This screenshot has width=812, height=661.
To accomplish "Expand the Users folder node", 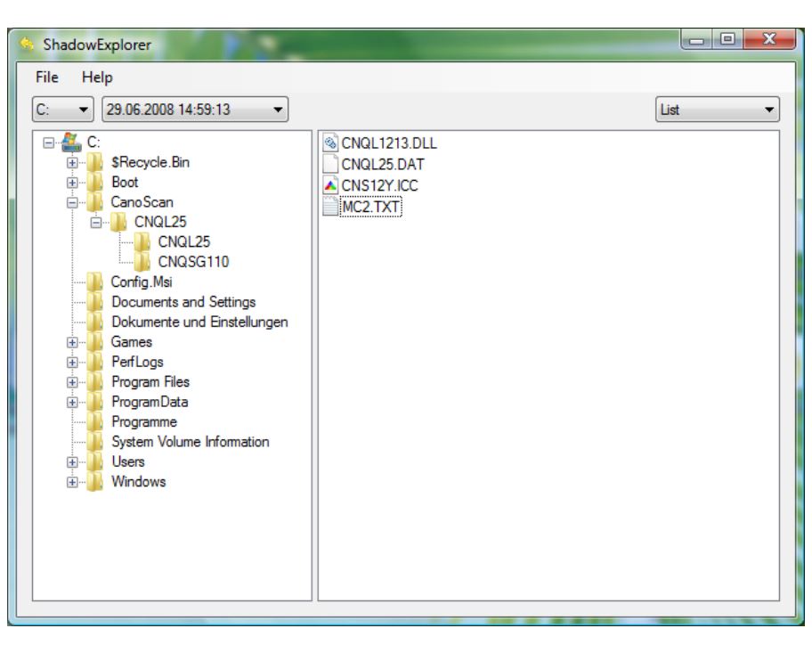I will click(72, 462).
